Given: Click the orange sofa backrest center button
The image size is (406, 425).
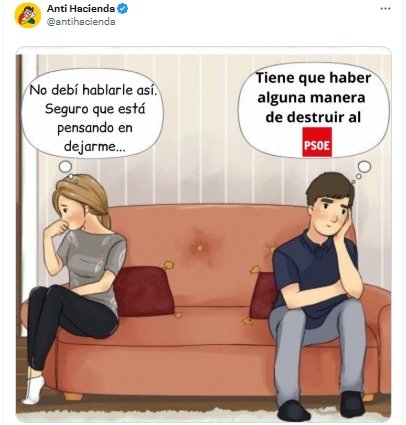Looking at the screenshot, I should (x=199, y=248).
